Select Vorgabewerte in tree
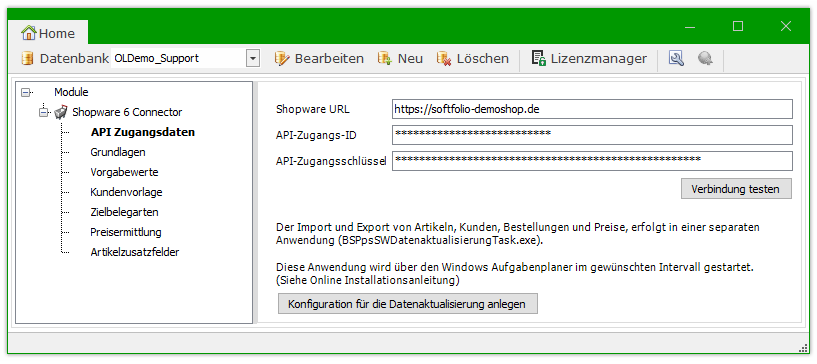Image resolution: width=817 pixels, height=364 pixels. (124, 172)
